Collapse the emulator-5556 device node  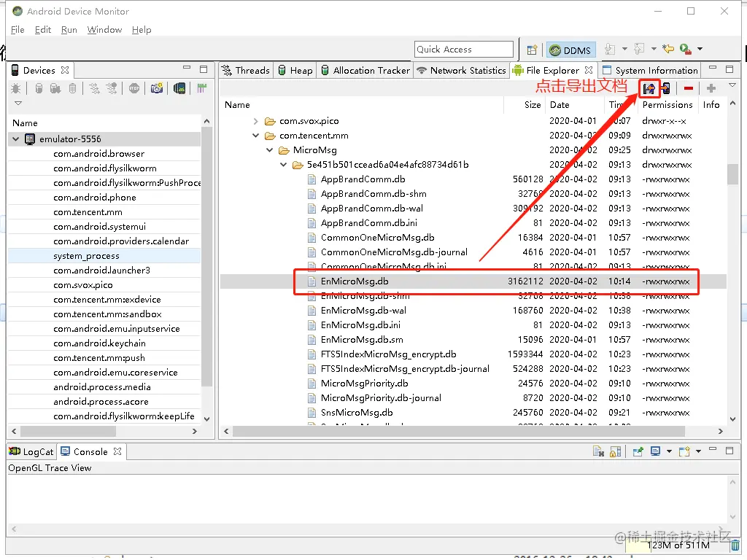pos(16,139)
